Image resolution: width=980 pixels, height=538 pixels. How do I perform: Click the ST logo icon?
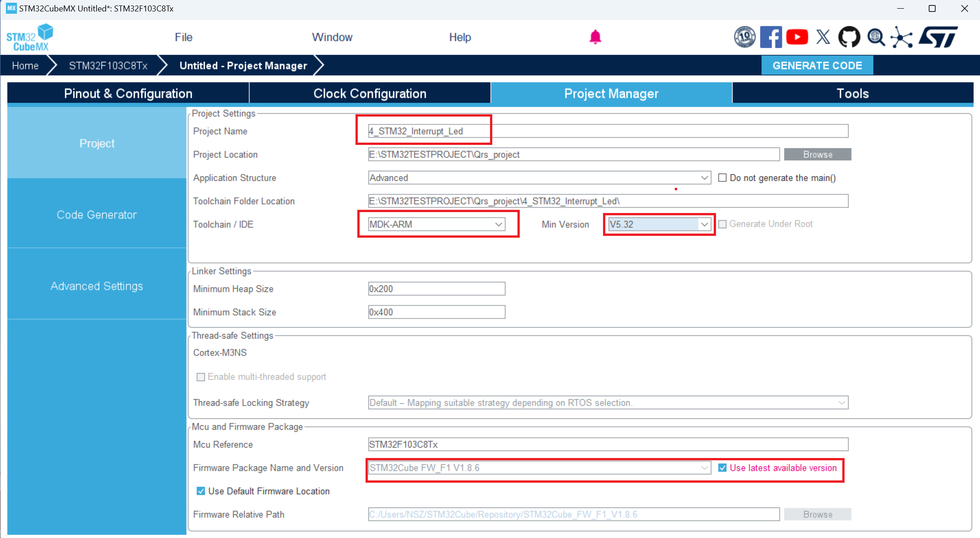click(938, 37)
